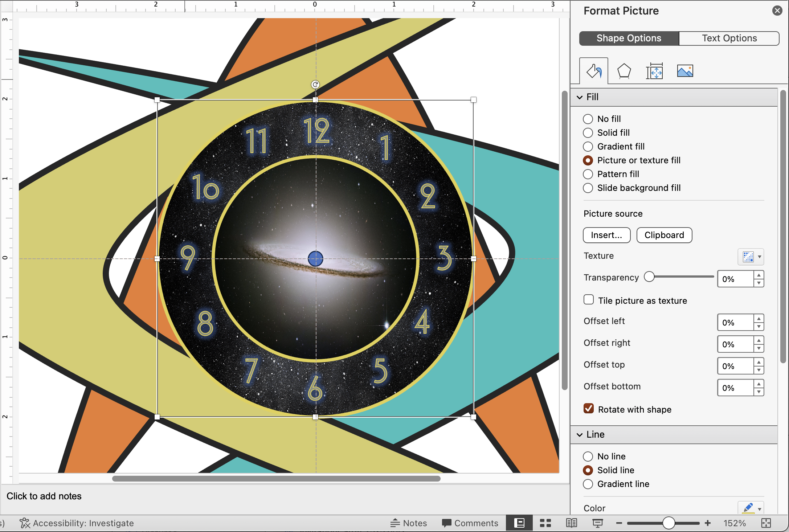
Task: Use Clipboard as picture source
Action: click(x=664, y=235)
